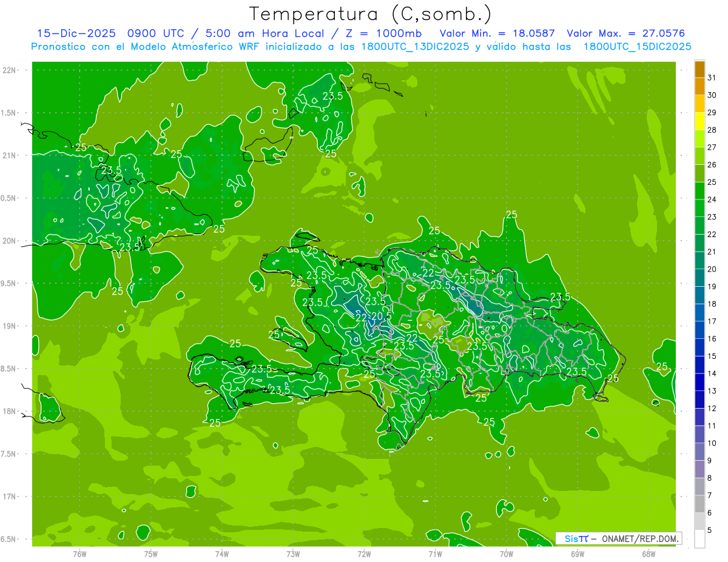Click the "69W" longitude axis label
This screenshot has width=728, height=562.
[578, 554]
